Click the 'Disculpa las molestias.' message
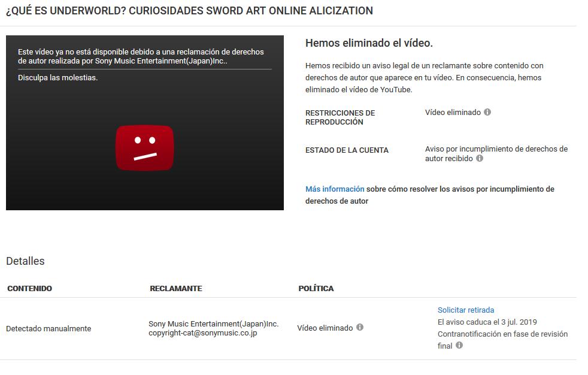The width and height of the screenshot is (588, 375). (57, 78)
